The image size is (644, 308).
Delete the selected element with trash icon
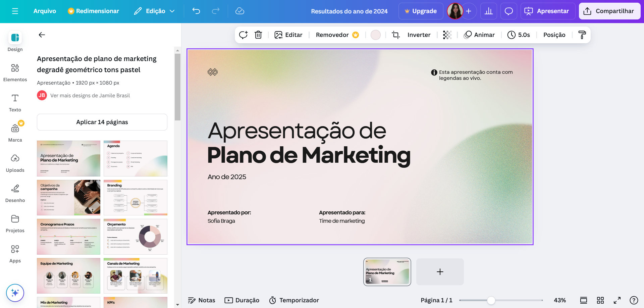[258, 35]
